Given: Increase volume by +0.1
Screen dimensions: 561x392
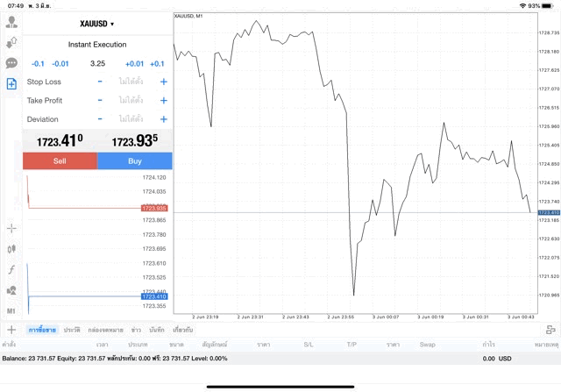Looking at the screenshot, I should tap(157, 63).
